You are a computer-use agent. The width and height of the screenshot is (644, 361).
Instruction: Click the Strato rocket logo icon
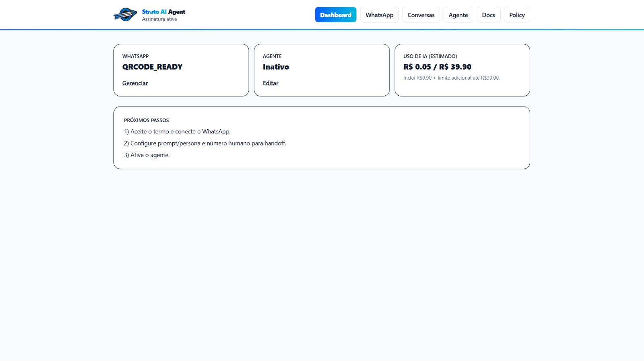click(x=125, y=15)
